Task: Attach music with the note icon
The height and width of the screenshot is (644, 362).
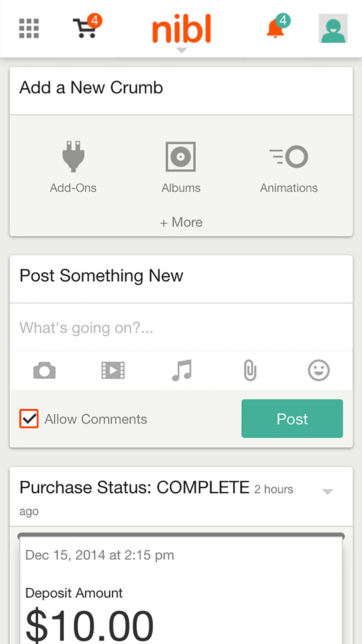Action: [182, 370]
